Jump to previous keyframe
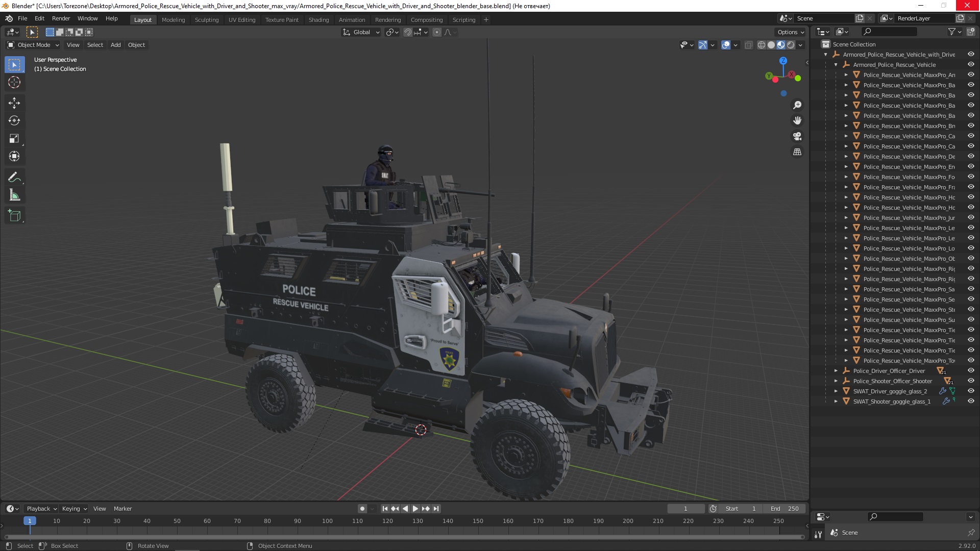The height and width of the screenshot is (551, 980). pos(395,509)
